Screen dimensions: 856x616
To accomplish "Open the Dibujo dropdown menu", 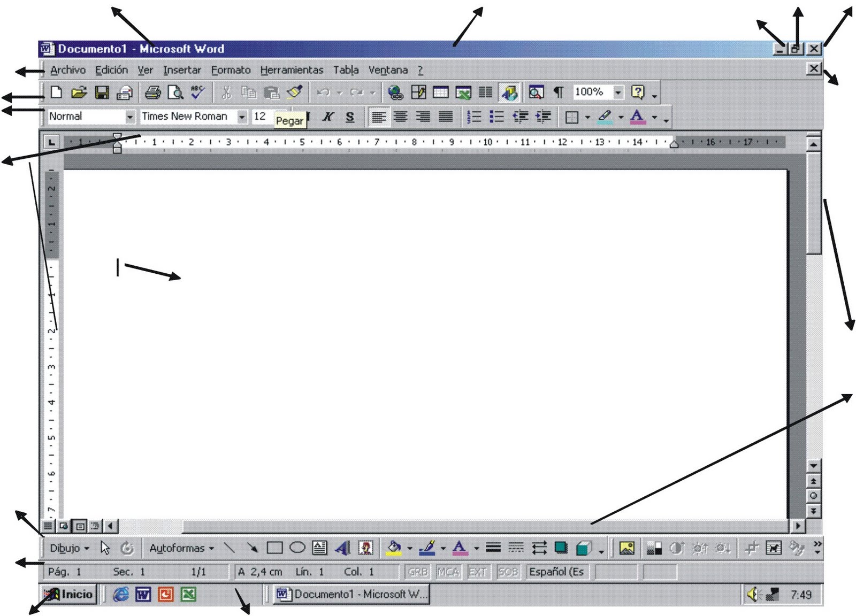I will click(x=69, y=548).
